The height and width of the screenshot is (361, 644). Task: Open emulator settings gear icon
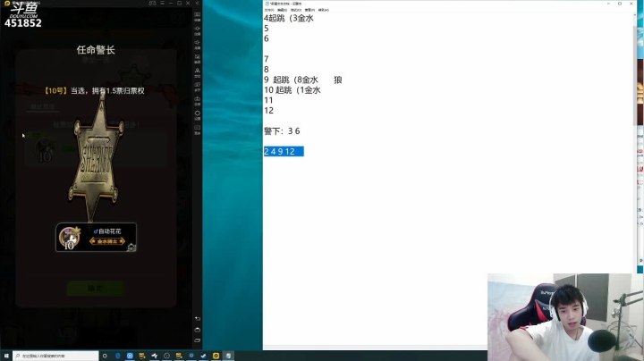[198, 114]
